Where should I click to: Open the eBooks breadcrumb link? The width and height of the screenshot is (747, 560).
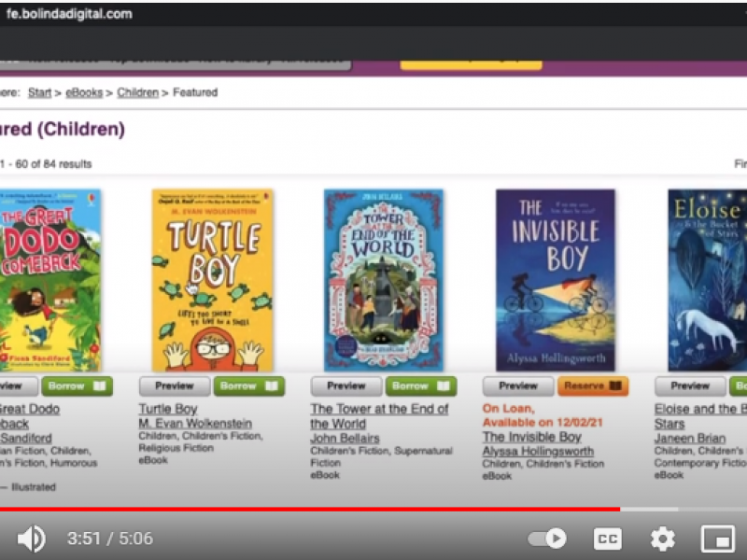[x=84, y=92]
